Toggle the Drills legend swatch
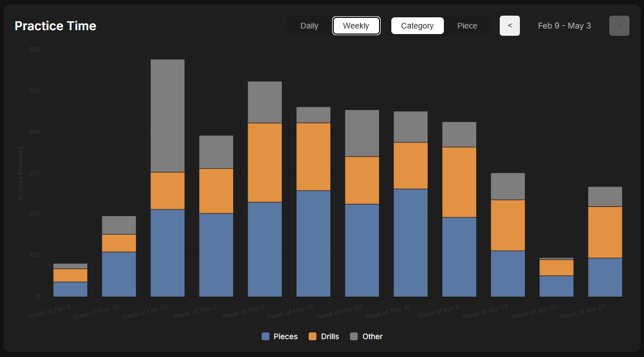644x357 pixels. tap(312, 336)
